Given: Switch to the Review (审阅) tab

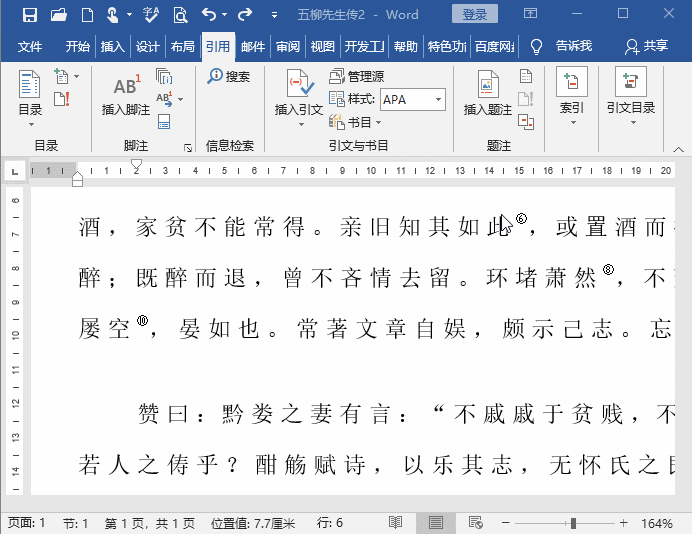Looking at the screenshot, I should pyautogui.click(x=288, y=46).
